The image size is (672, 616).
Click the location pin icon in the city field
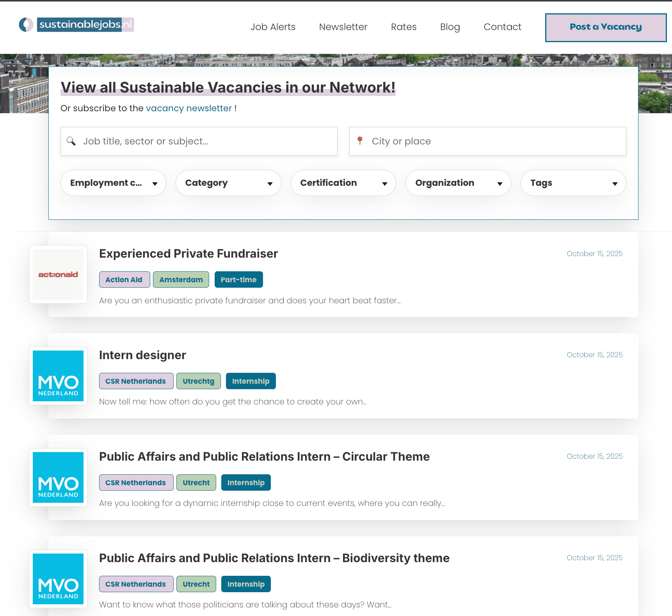[360, 141]
